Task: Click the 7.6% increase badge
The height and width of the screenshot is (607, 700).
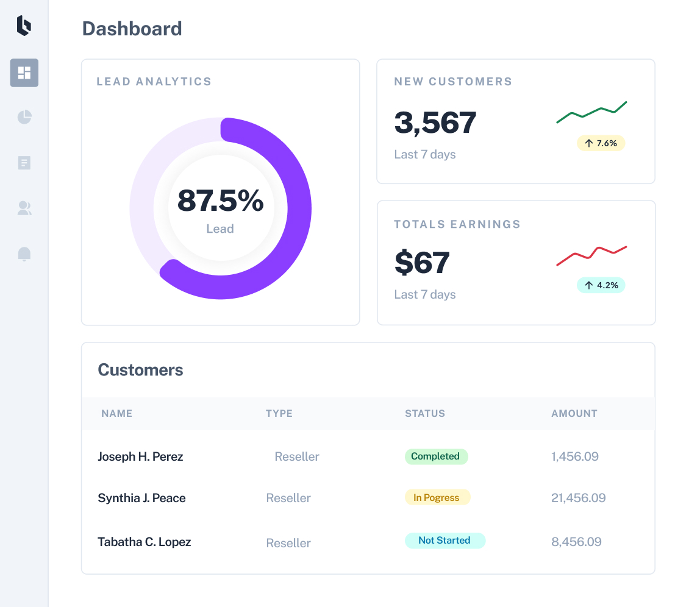Action: [601, 143]
